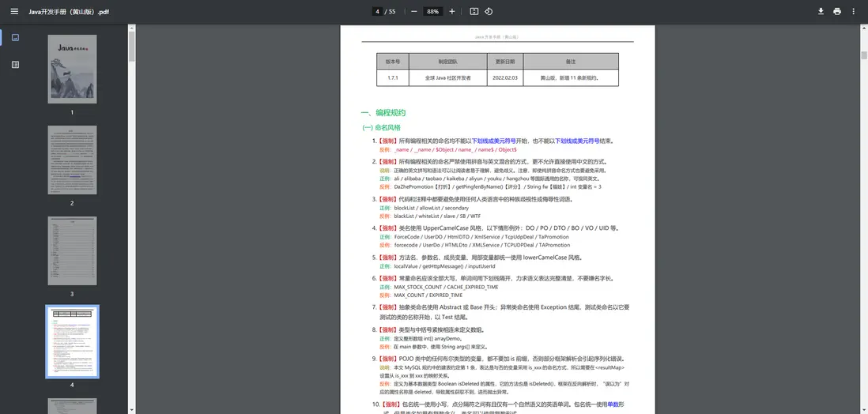Click the 一、编程规约 heading
The width and height of the screenshot is (868, 414).
point(383,113)
